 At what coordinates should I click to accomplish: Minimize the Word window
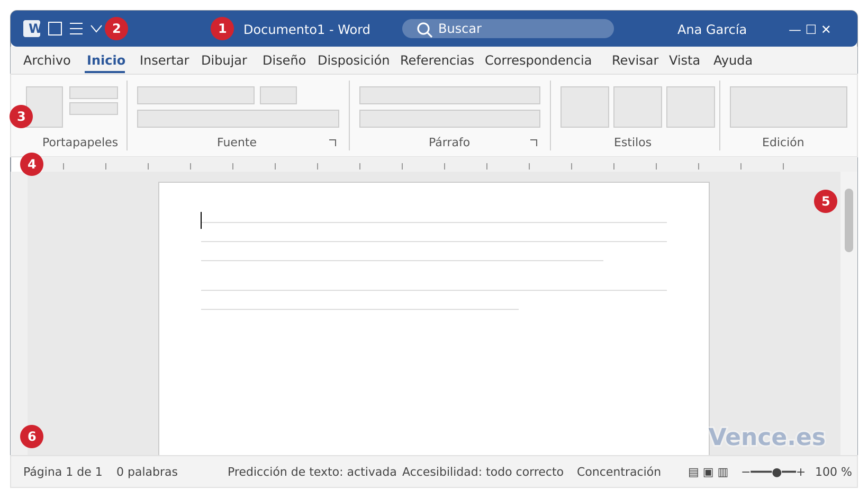click(794, 30)
